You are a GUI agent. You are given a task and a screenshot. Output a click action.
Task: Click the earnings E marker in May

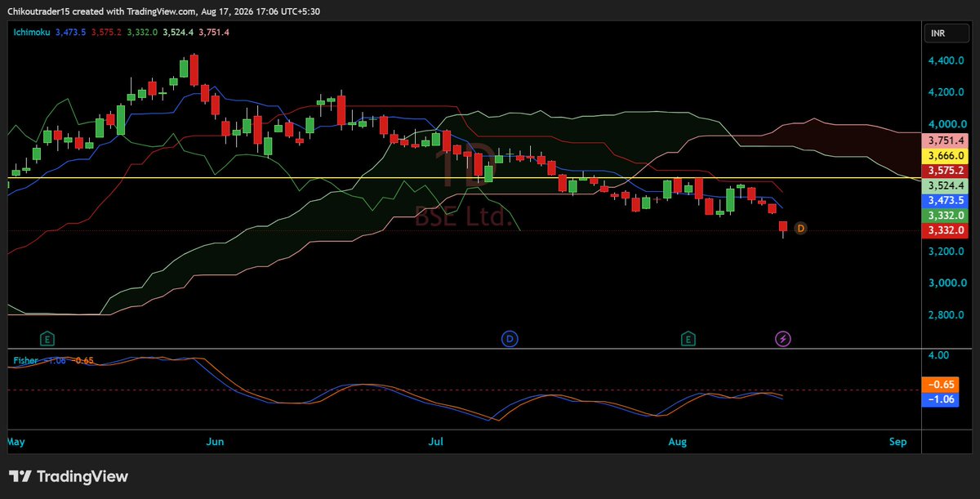click(48, 338)
